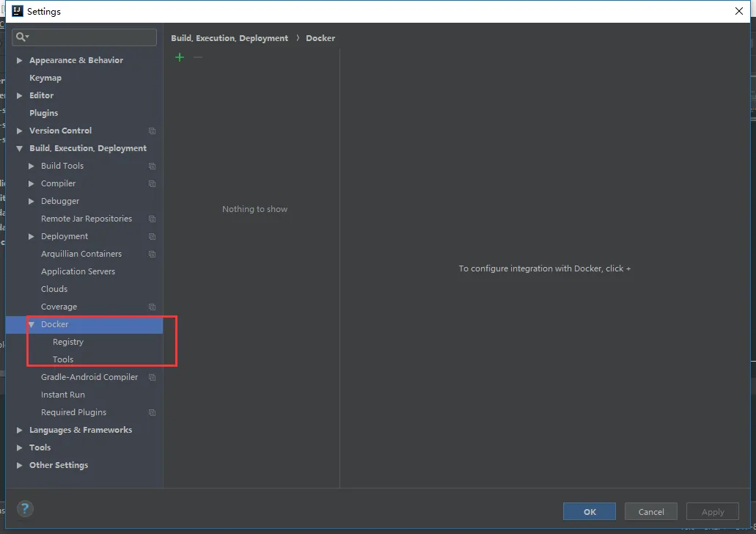
Task: Click the project-level icon beside Coverage
Action: [x=152, y=307]
